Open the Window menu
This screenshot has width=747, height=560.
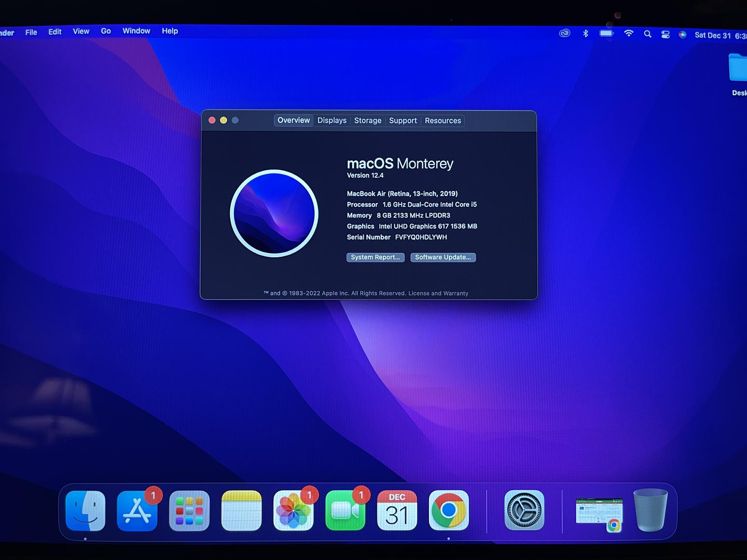tap(136, 31)
